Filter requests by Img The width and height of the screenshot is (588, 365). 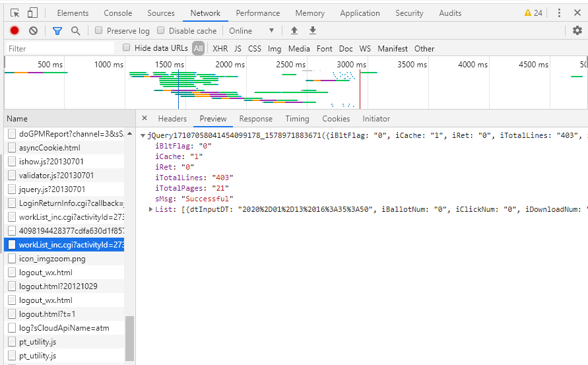pos(275,49)
